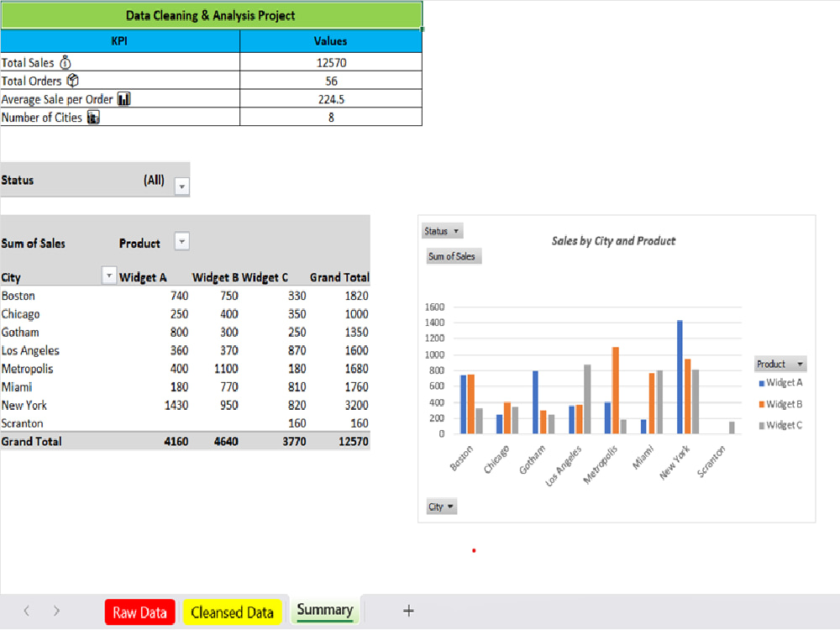Select New York Widget A value 1430
Screen dimensions: 840x630
coord(176,405)
